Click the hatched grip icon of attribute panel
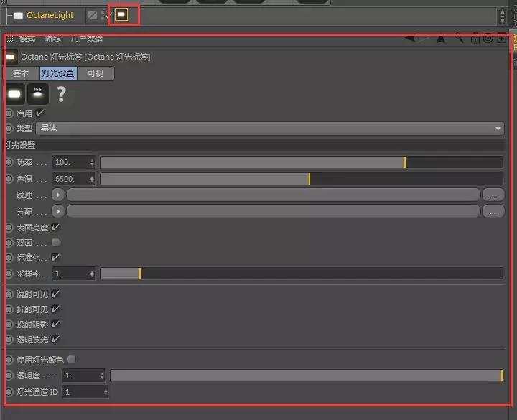 coord(9,39)
